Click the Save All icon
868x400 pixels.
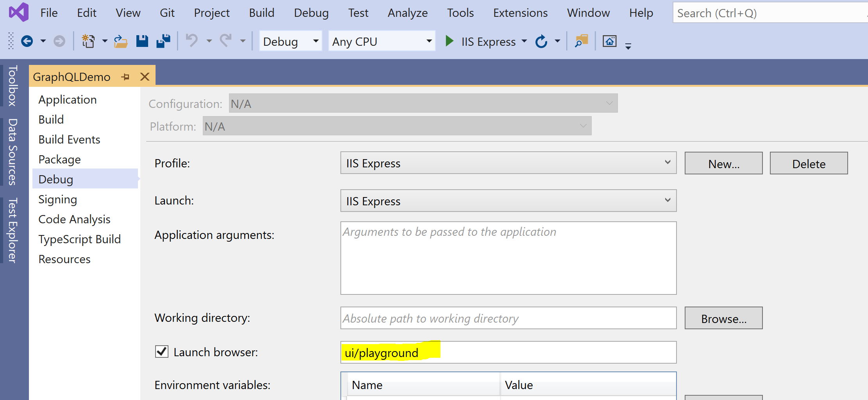point(163,41)
